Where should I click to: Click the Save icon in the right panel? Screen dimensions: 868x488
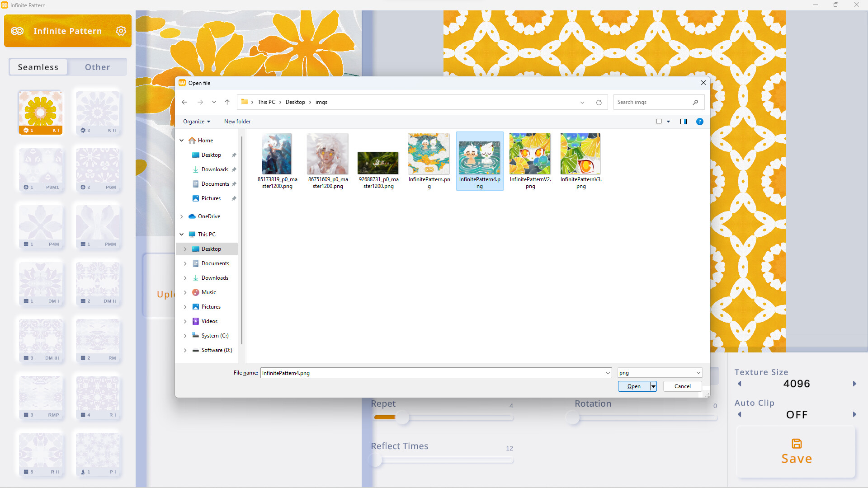coord(797,444)
